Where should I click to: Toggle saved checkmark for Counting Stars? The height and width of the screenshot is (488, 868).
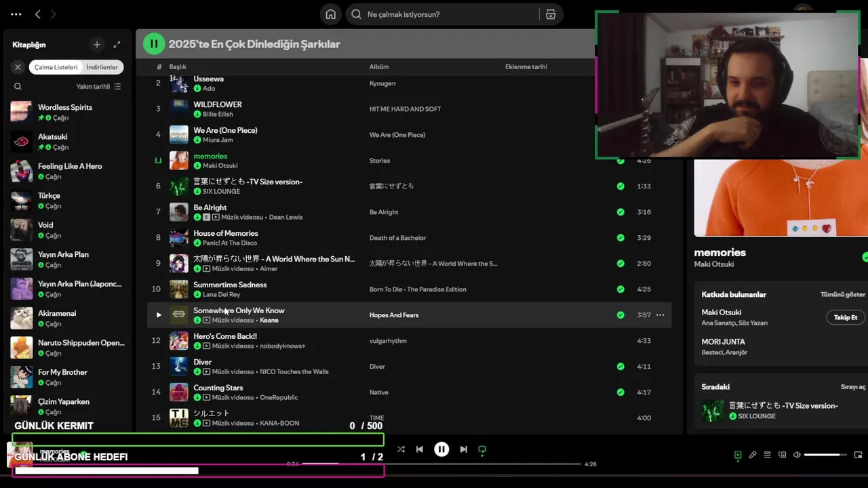coord(620,392)
